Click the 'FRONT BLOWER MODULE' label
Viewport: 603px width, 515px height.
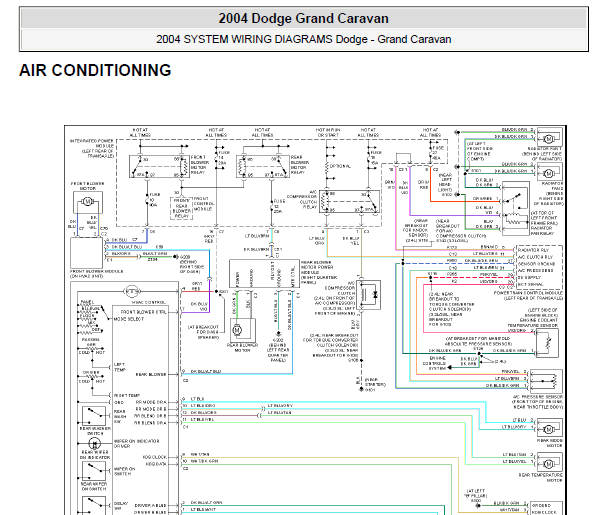(x=96, y=273)
